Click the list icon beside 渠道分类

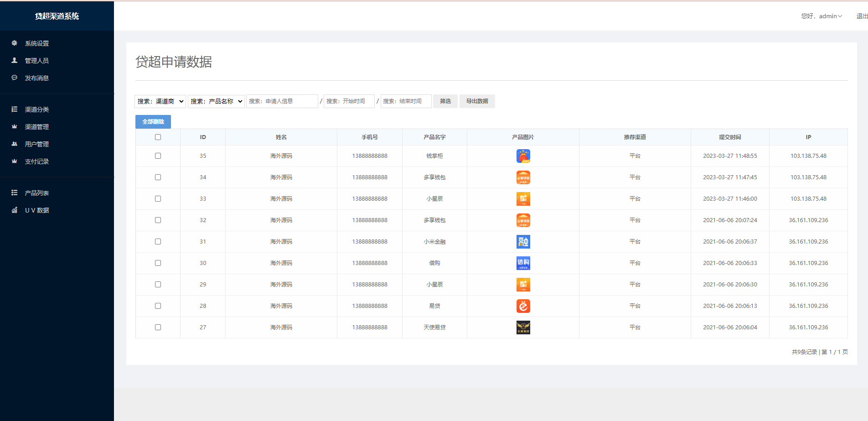click(x=15, y=109)
